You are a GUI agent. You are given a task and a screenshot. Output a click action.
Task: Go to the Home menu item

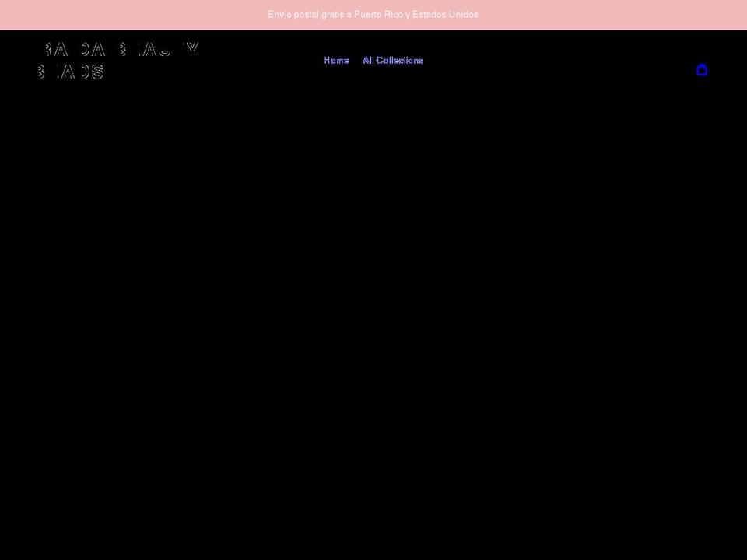coord(336,61)
